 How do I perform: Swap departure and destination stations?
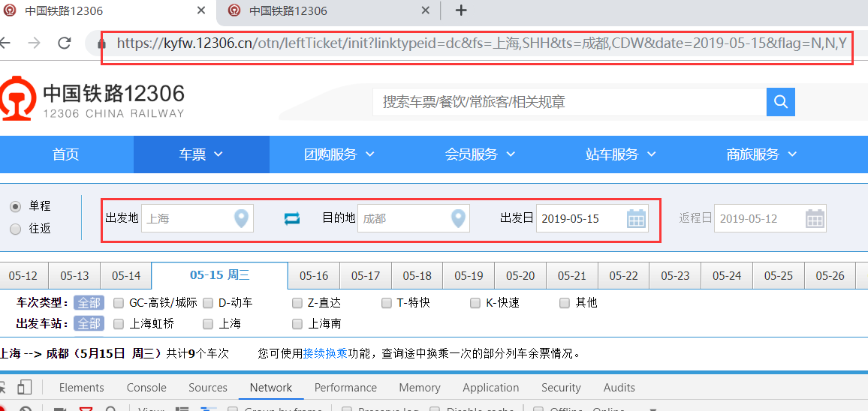[x=292, y=218]
